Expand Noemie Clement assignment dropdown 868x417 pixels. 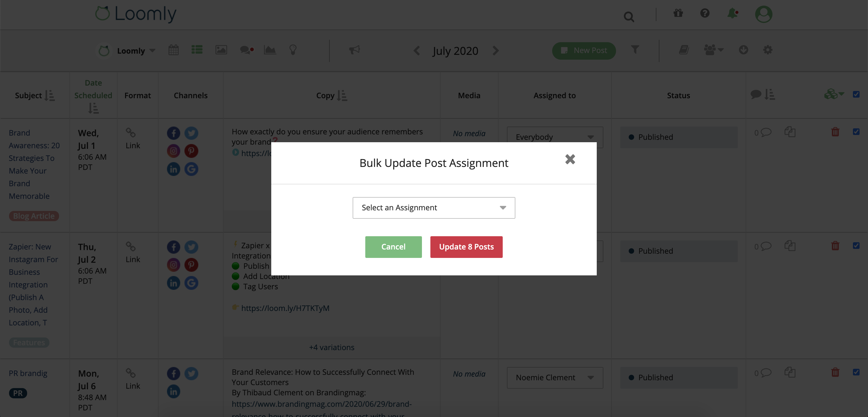[x=591, y=377]
